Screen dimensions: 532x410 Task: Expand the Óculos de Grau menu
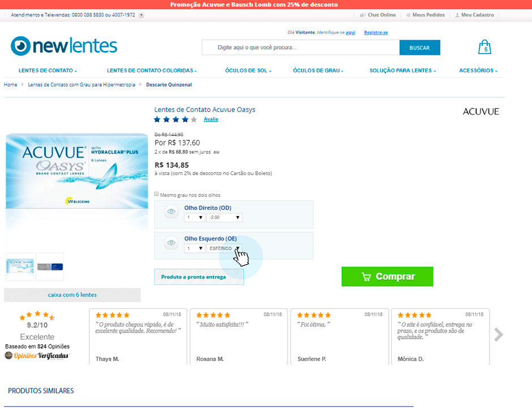[318, 71]
